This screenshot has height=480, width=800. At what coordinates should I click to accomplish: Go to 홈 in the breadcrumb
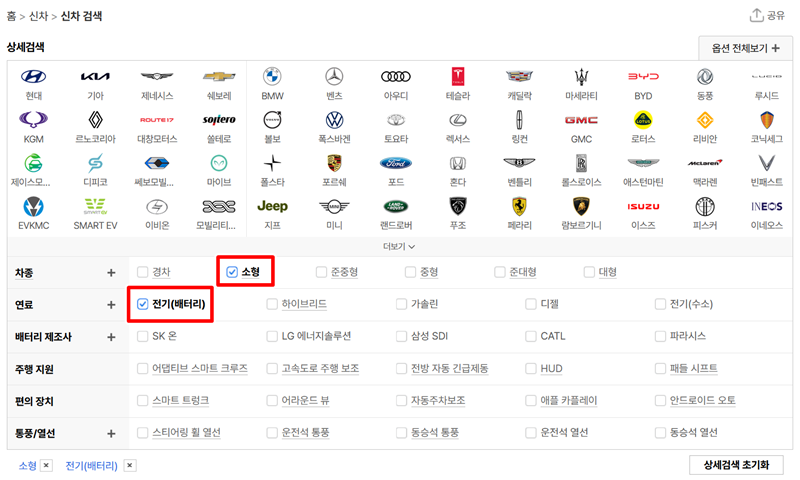[x=11, y=16]
